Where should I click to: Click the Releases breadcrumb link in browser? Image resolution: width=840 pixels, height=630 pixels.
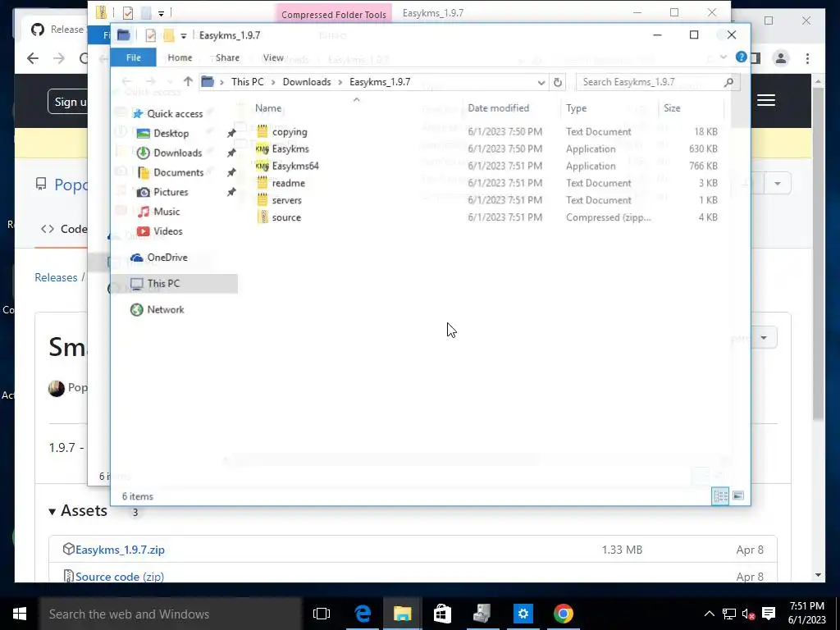pyautogui.click(x=56, y=277)
